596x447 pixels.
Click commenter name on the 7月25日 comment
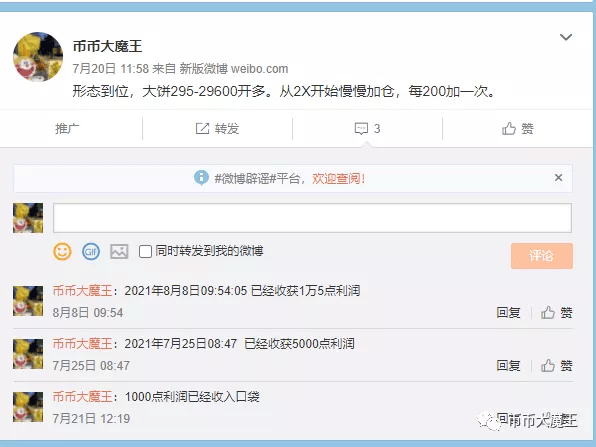point(82,344)
